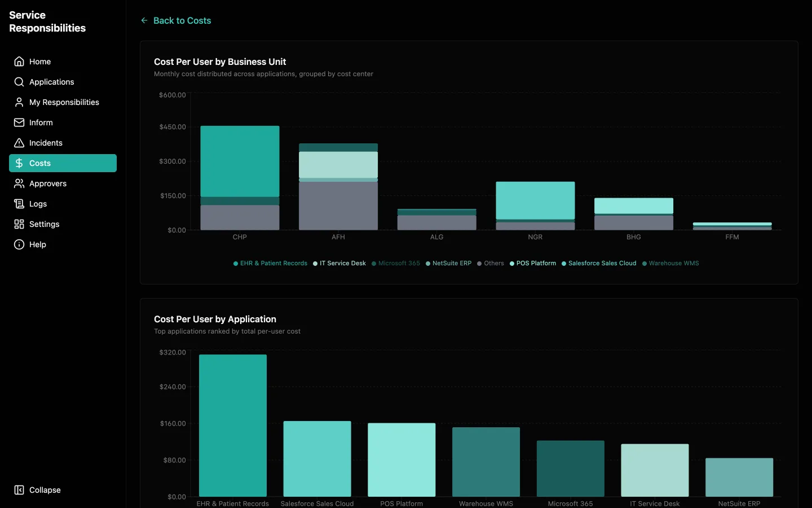Image resolution: width=812 pixels, height=508 pixels.
Task: Click the POS Platform application bar
Action: tap(401, 460)
